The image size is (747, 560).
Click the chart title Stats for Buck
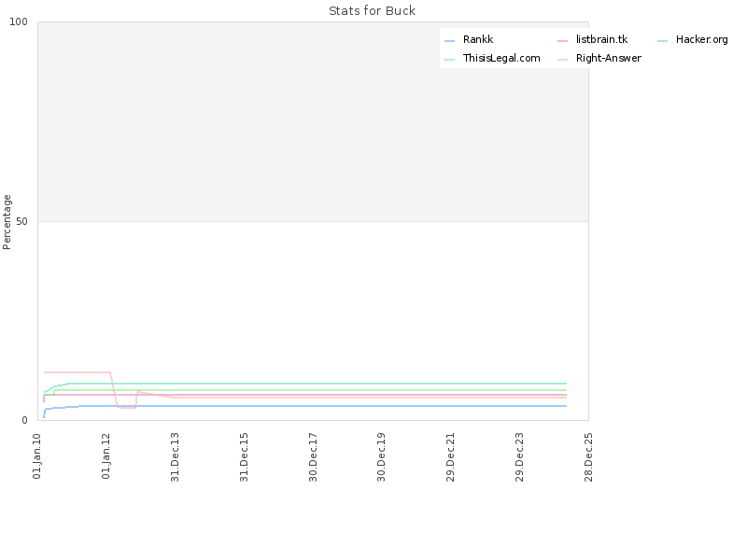(x=372, y=10)
